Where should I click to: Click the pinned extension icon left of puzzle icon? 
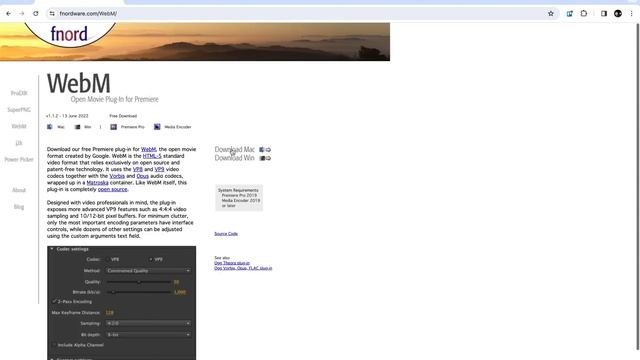pos(569,13)
